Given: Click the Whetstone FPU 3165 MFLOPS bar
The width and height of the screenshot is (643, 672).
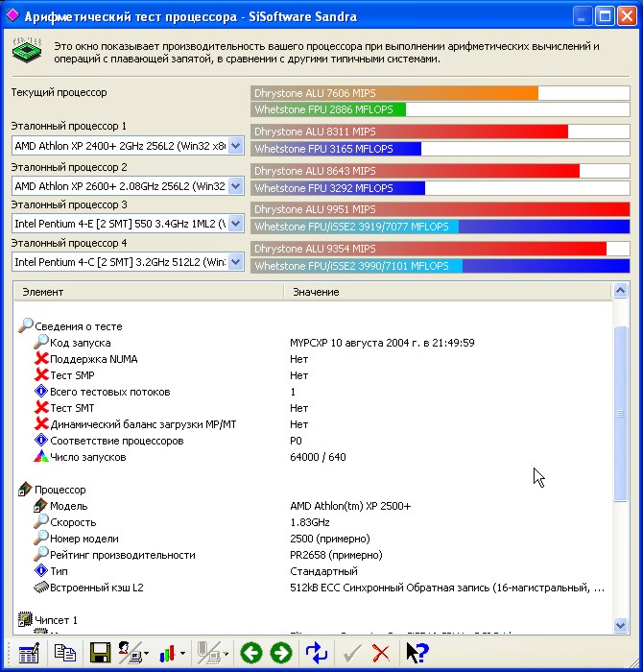Looking at the screenshot, I should (440, 149).
